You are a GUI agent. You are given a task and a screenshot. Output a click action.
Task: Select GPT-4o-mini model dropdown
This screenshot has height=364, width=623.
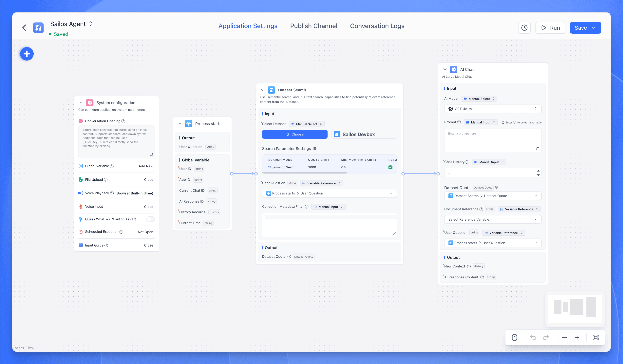click(x=493, y=109)
